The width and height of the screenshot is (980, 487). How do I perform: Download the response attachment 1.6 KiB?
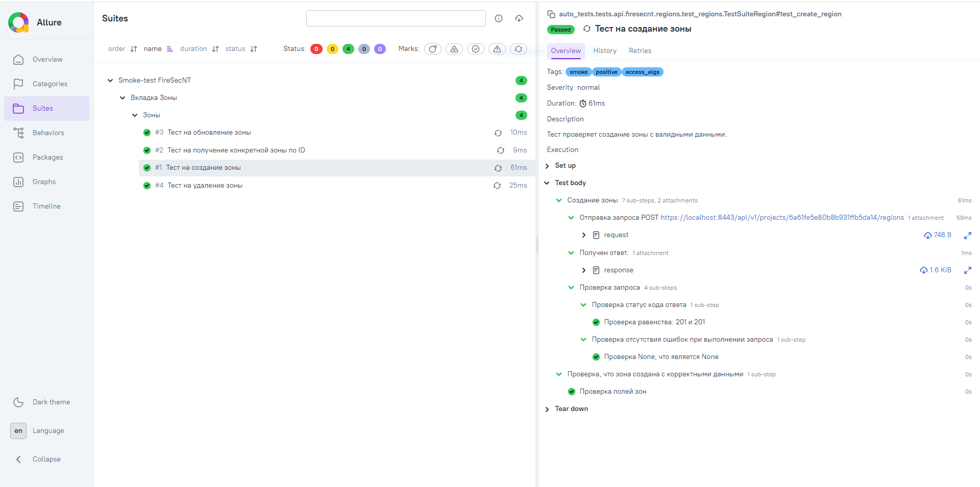[936, 270]
